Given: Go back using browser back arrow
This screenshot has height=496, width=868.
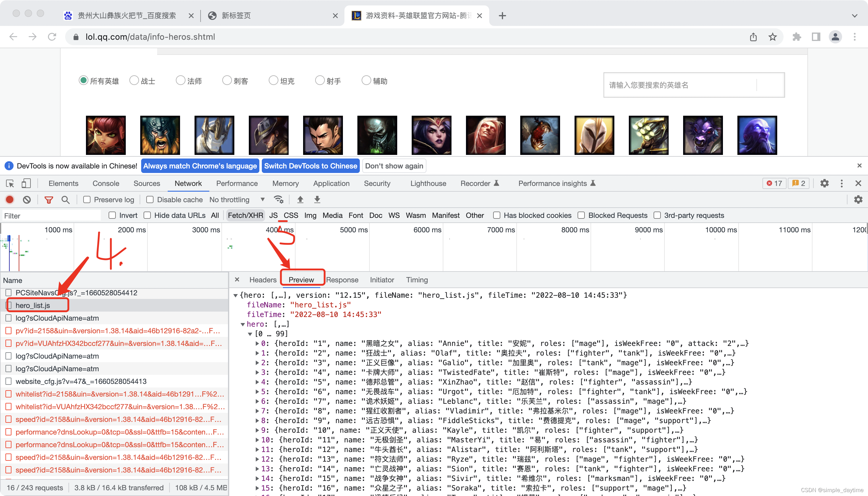Looking at the screenshot, I should tap(13, 37).
